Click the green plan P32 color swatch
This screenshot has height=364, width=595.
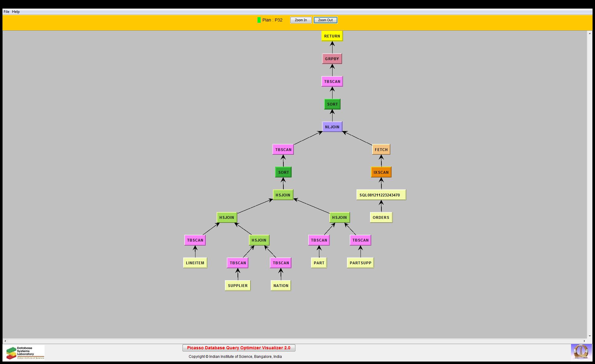tap(259, 20)
